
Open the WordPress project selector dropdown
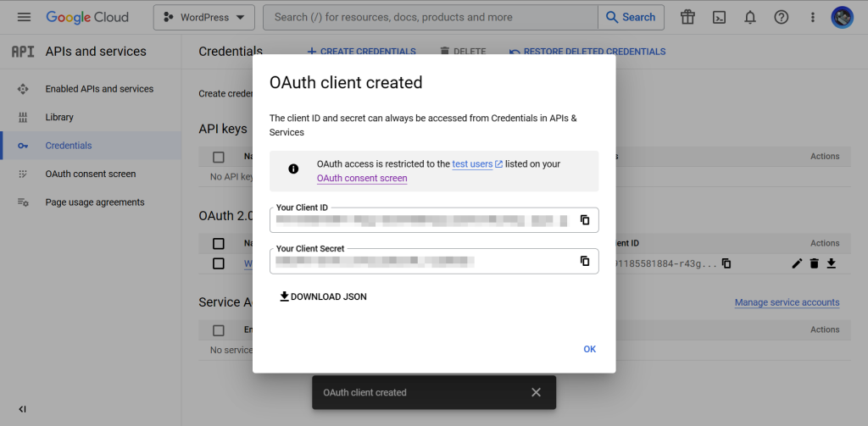tap(203, 17)
